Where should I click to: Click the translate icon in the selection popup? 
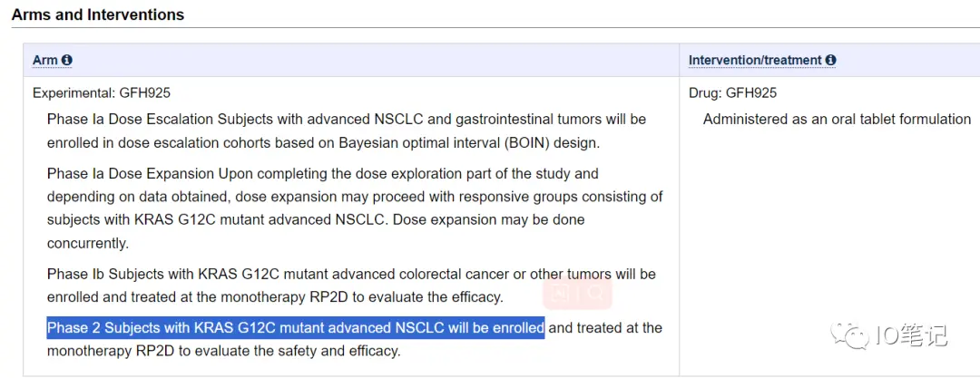(561, 293)
